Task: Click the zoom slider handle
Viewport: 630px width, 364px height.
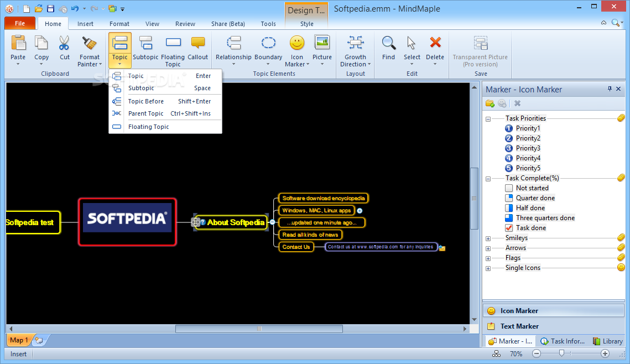Action: 562,353
